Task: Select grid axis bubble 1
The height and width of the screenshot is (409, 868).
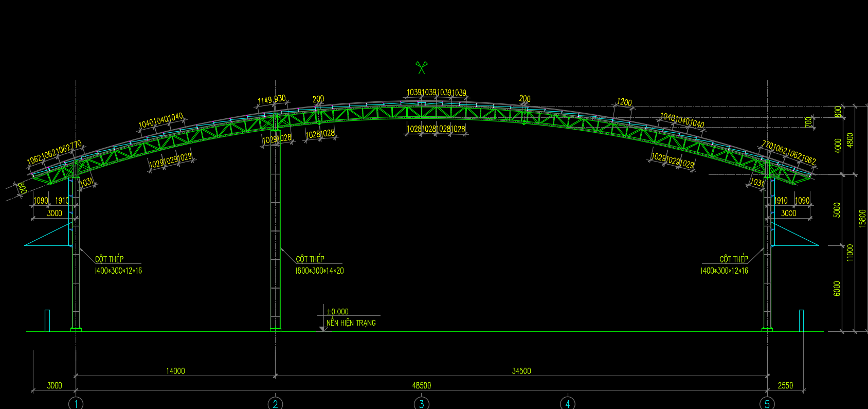Action: point(76,403)
